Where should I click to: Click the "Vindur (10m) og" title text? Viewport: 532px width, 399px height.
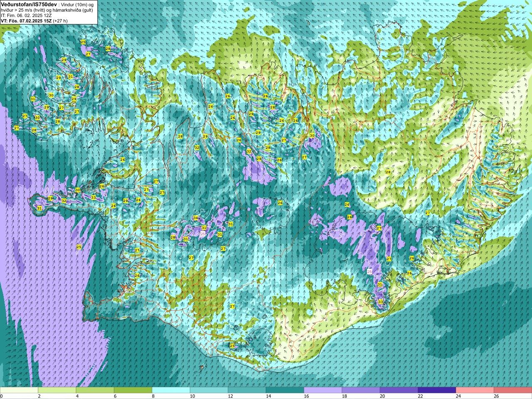(78, 4)
